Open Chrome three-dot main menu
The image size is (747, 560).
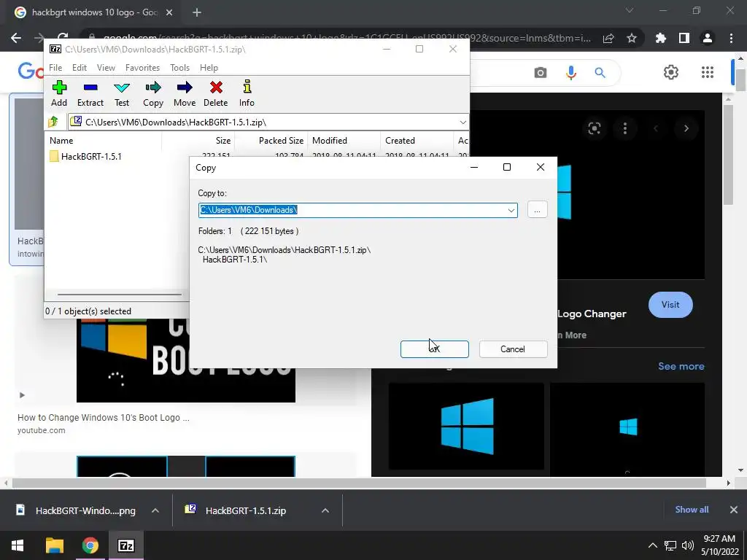[x=731, y=38]
